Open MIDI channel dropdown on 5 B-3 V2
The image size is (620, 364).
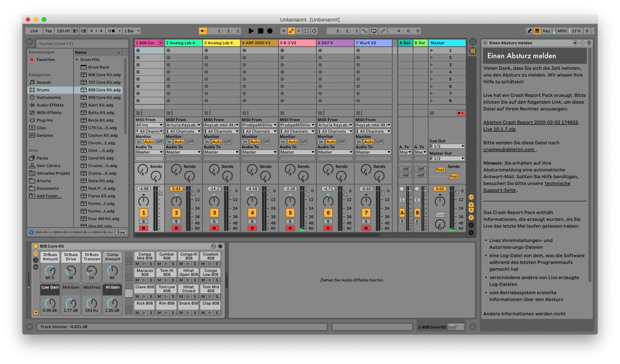tap(297, 132)
